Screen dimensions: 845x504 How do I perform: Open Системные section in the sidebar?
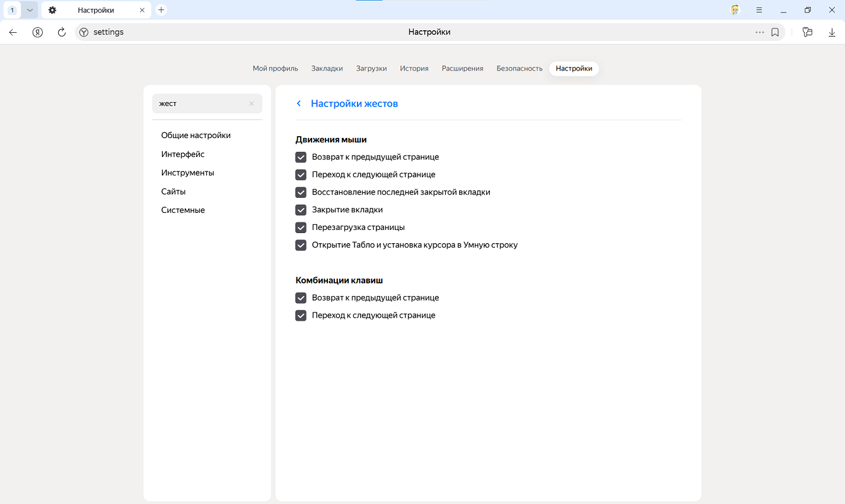[183, 210]
